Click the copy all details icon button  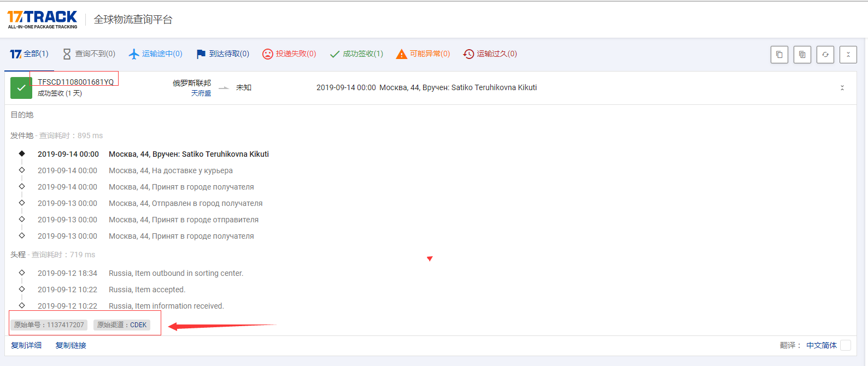click(x=802, y=55)
